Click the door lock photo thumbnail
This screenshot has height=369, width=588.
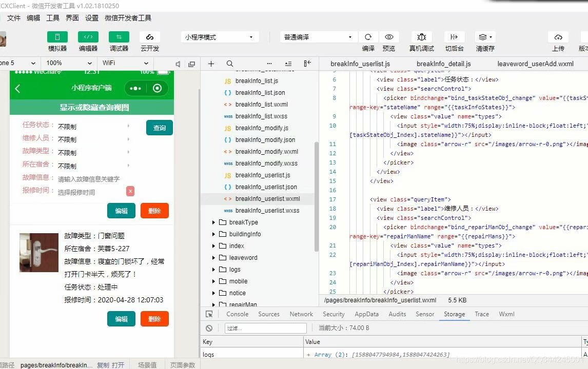(39, 253)
